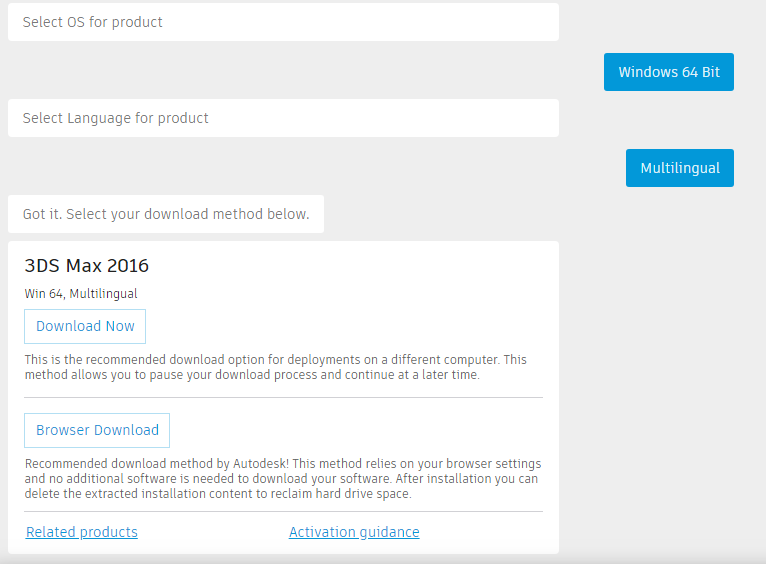Choose the Windows 64 Bit option
Image resolution: width=766 pixels, height=564 pixels.
(668, 72)
